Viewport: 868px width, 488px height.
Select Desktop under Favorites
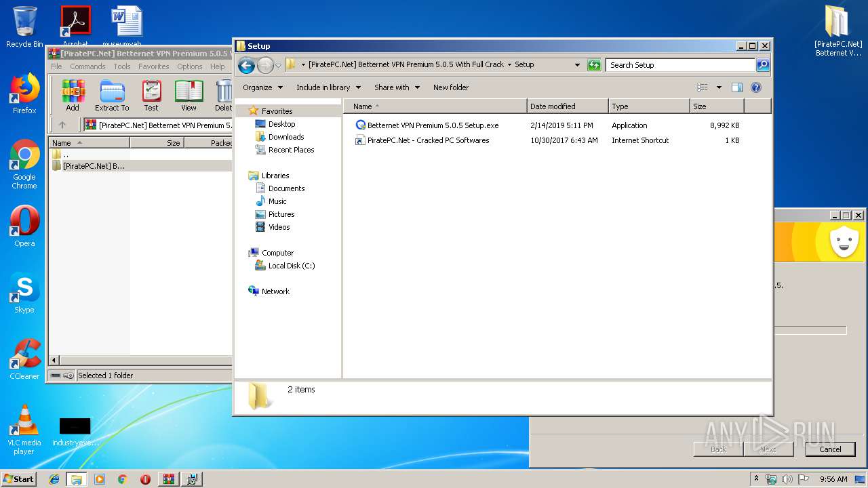pos(281,124)
